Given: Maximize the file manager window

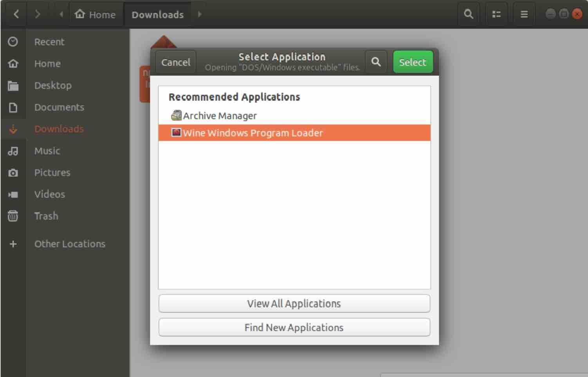Looking at the screenshot, I should [564, 14].
